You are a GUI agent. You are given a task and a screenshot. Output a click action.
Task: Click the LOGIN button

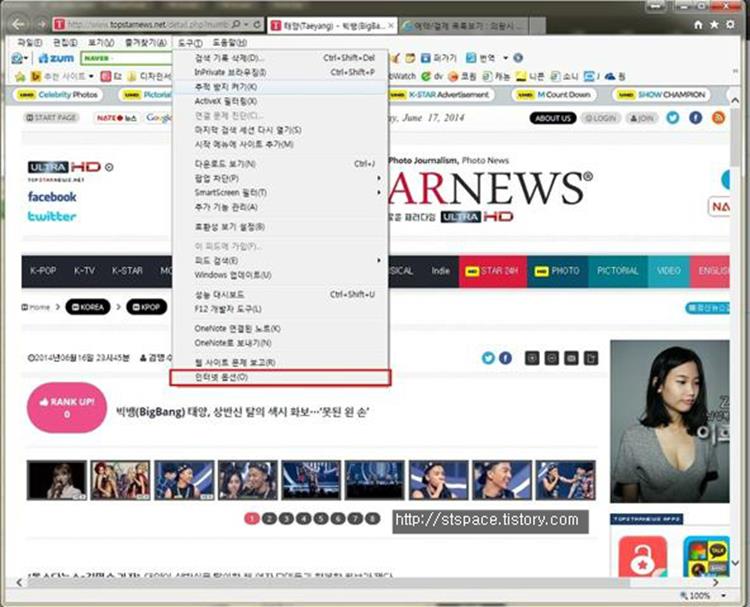pos(601,118)
